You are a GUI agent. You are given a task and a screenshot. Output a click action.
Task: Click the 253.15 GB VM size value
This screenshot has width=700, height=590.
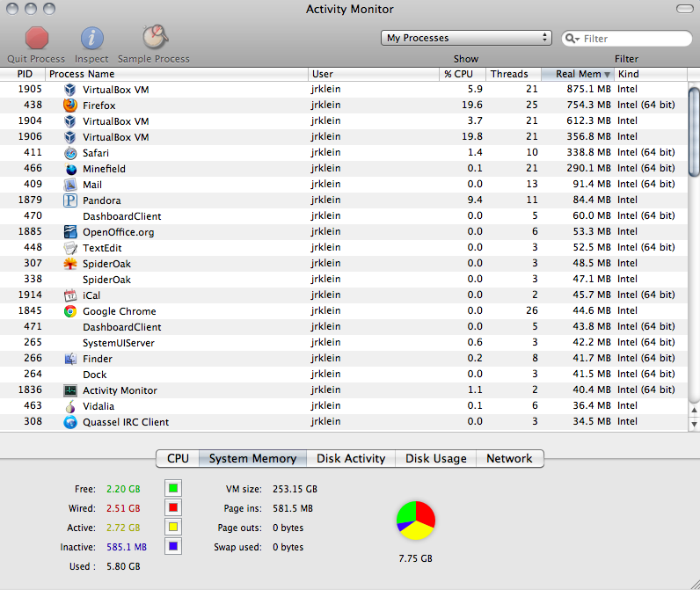295,489
